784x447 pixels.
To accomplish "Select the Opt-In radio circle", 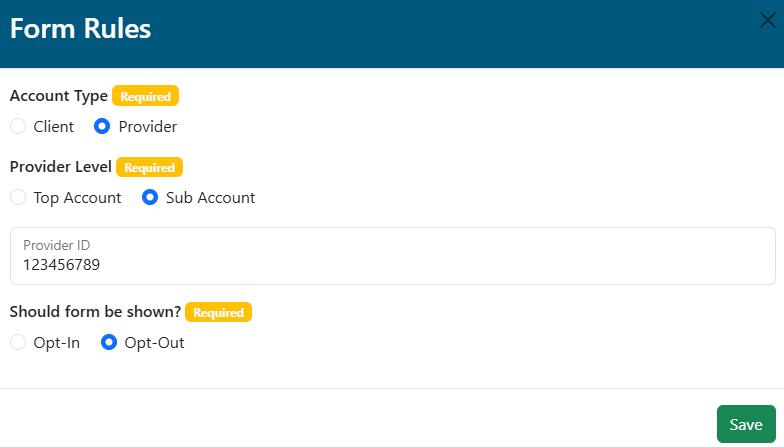I will [x=18, y=343].
